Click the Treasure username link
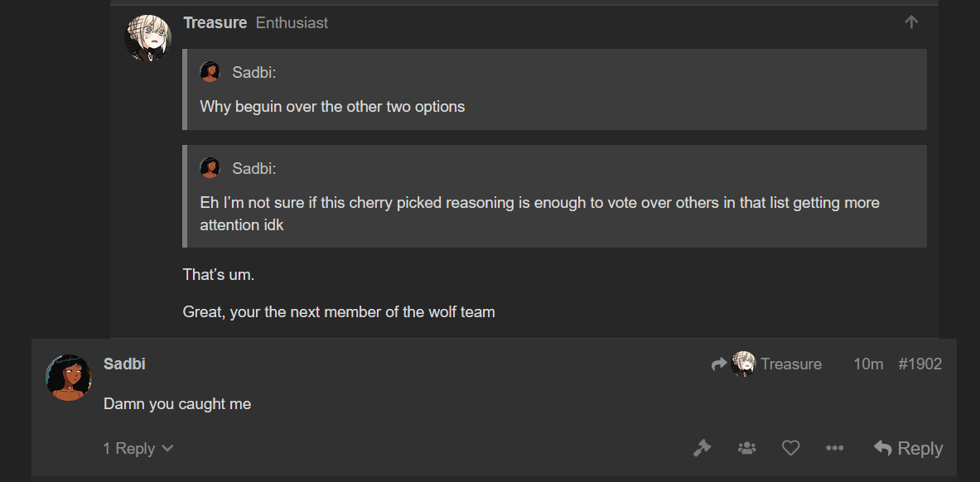This screenshot has height=482, width=980. tap(215, 23)
